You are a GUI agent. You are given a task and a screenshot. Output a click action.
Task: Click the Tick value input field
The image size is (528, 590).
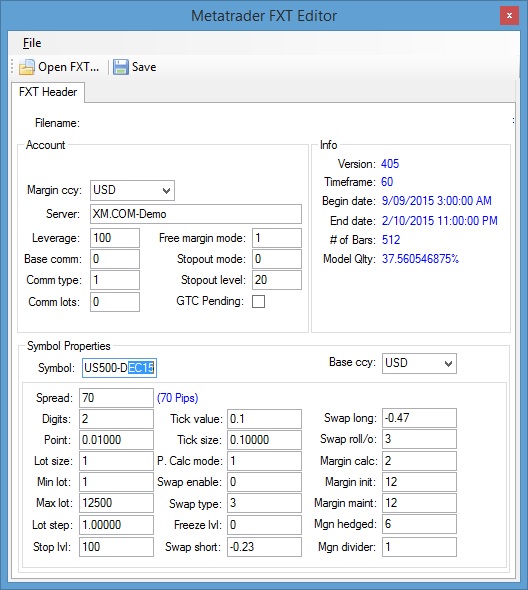[264, 419]
